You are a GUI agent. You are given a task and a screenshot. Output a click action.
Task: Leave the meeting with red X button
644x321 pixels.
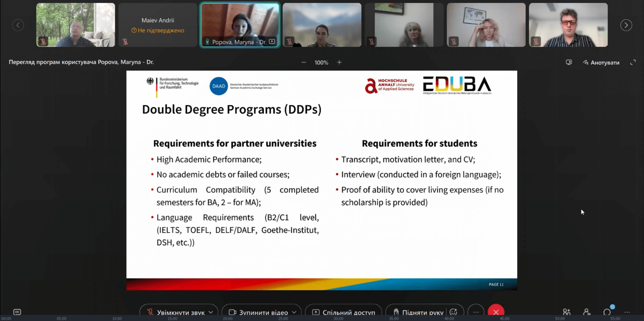tap(496, 312)
